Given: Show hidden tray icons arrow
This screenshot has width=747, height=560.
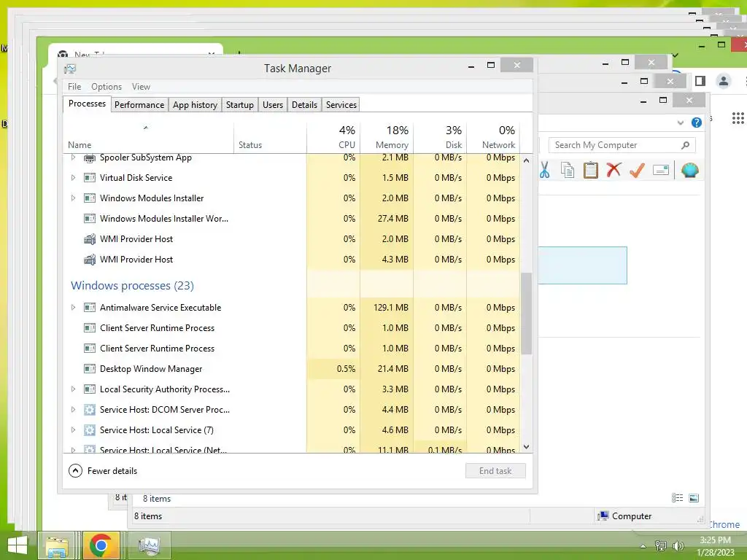Looking at the screenshot, I should 643,546.
